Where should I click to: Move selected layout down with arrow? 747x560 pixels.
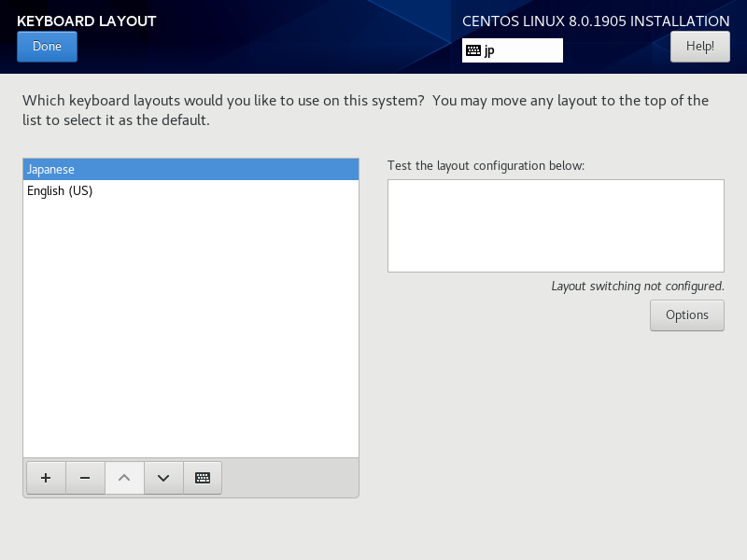point(163,478)
